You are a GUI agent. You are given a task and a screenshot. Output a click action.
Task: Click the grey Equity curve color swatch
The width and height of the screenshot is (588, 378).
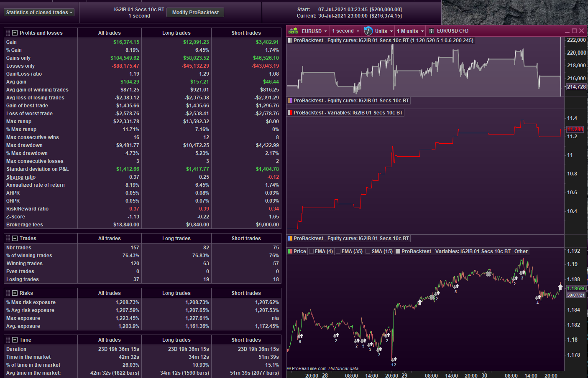click(x=290, y=41)
